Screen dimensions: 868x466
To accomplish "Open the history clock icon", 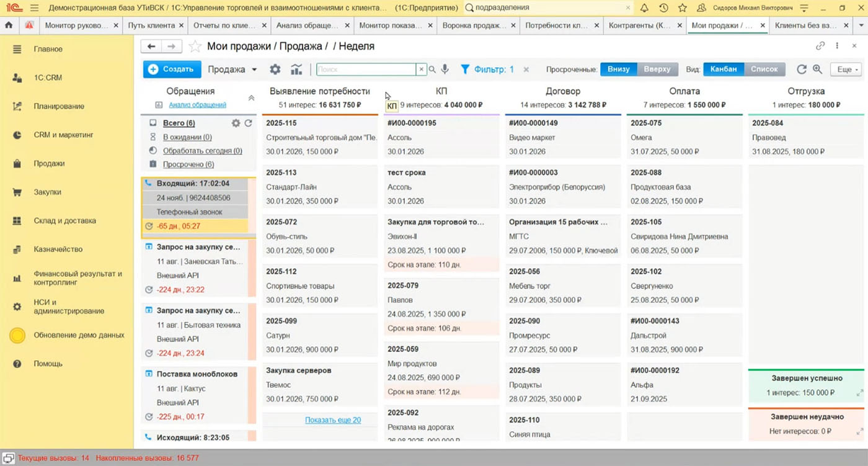I will [x=663, y=8].
